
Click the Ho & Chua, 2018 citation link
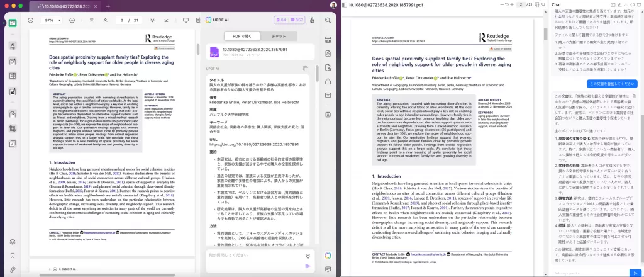(x=62, y=174)
